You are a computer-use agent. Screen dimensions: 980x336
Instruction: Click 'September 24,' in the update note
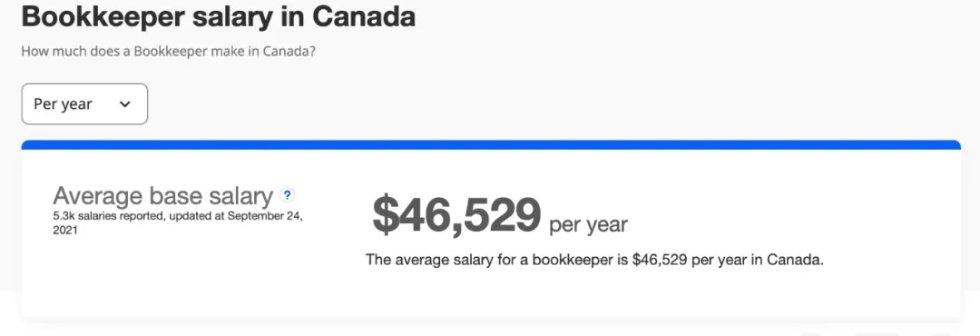(x=266, y=216)
